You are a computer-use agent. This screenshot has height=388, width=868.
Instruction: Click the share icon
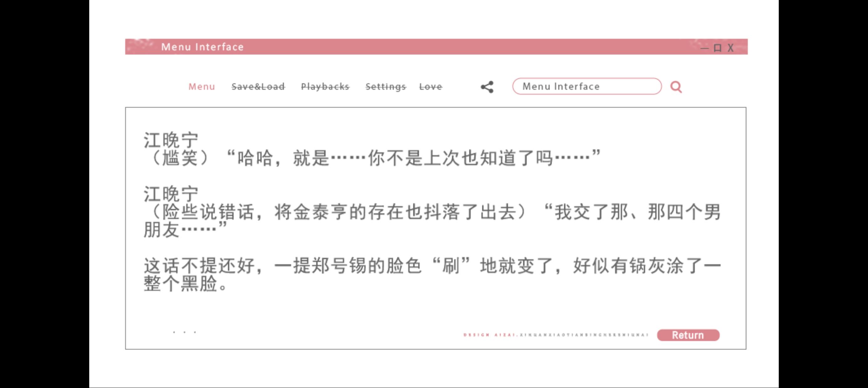[x=487, y=87]
